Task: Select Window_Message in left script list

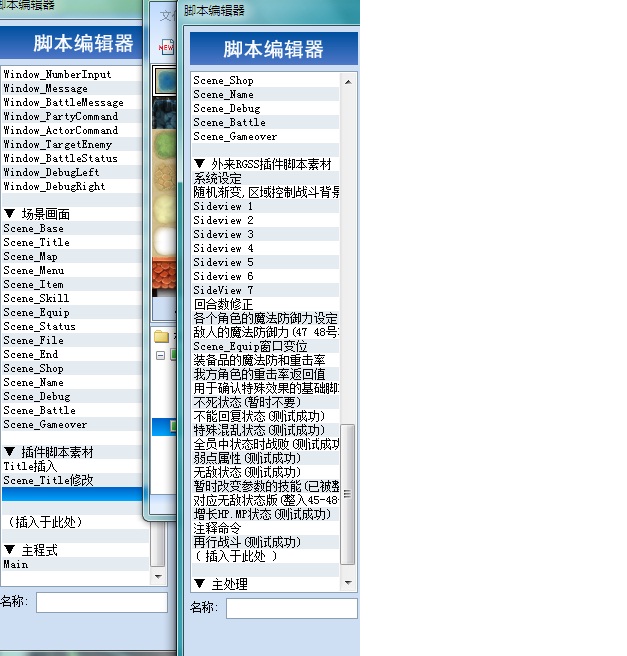Action: tap(72, 89)
